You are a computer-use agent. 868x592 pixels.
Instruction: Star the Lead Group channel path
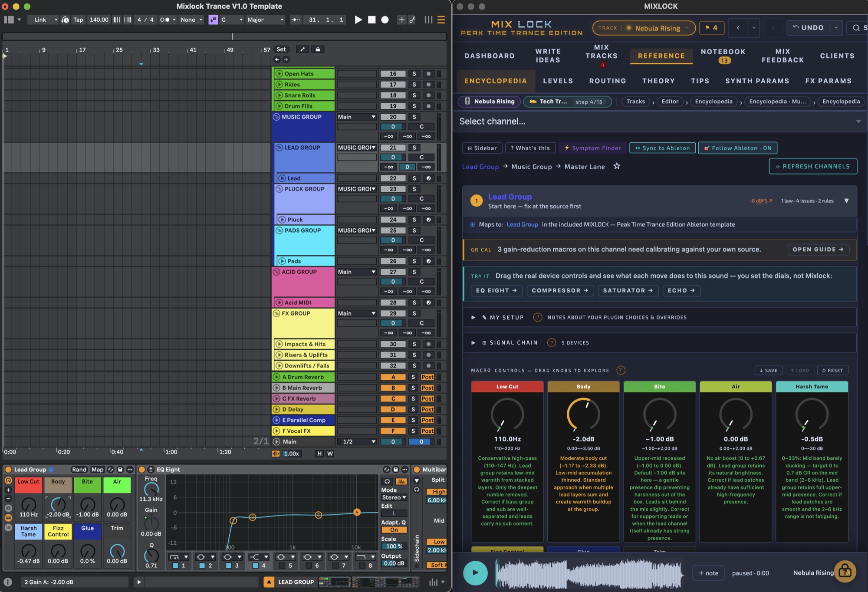(616, 166)
